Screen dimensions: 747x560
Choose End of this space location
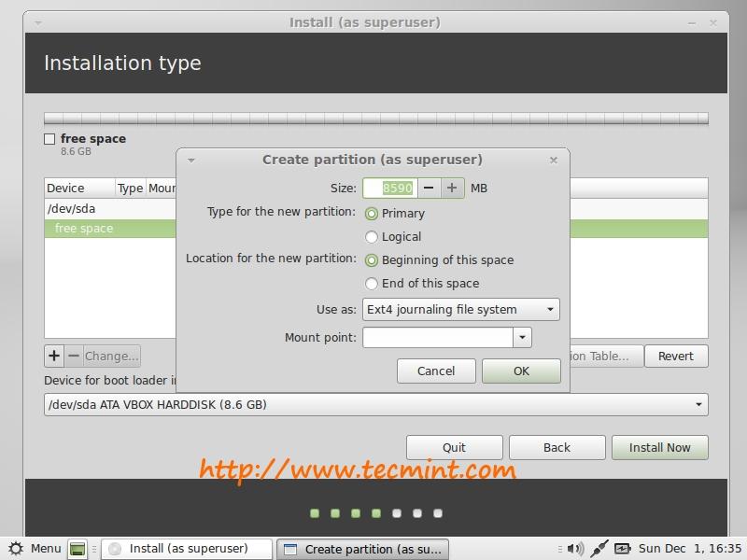pyautogui.click(x=372, y=284)
